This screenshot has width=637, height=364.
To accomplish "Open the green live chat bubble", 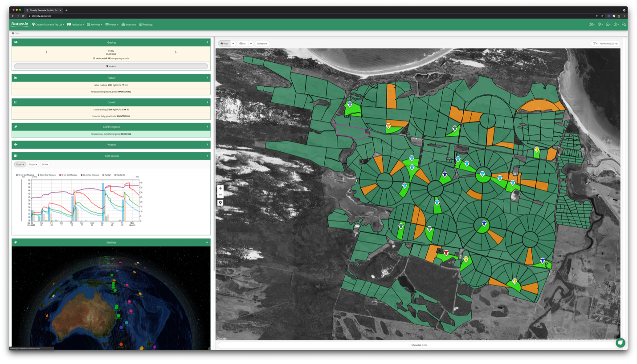I will click(x=620, y=343).
